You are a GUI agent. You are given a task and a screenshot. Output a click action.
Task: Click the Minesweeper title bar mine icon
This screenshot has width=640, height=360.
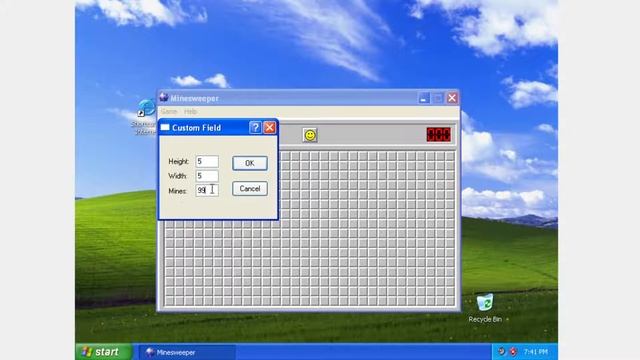pyautogui.click(x=164, y=98)
